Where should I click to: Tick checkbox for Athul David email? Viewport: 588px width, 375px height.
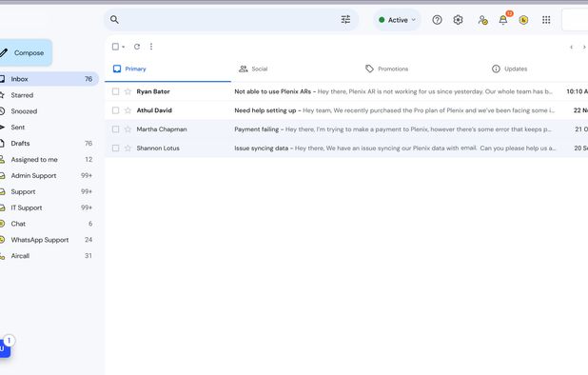point(115,110)
